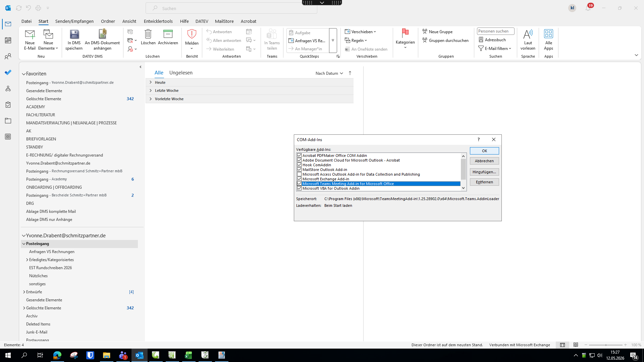Screen dimensions: 644x362
Task: Launch Microsoft Teams from the taskbar
Action: click(x=123, y=355)
